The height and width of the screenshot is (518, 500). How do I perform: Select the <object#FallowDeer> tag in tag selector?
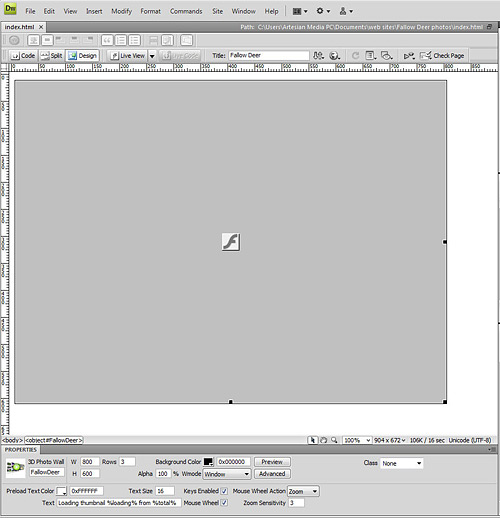click(54, 440)
